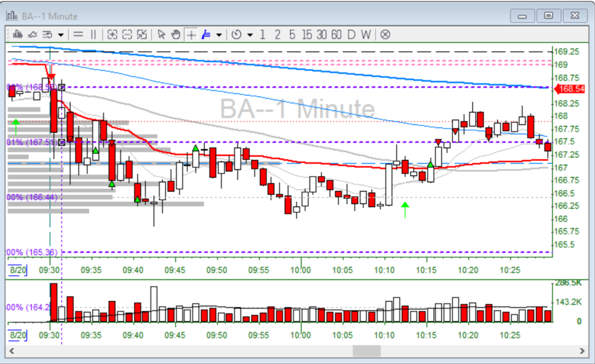Image resolution: width=595 pixels, height=364 pixels.
Task: Click the zoom out icon
Action: coord(127,34)
